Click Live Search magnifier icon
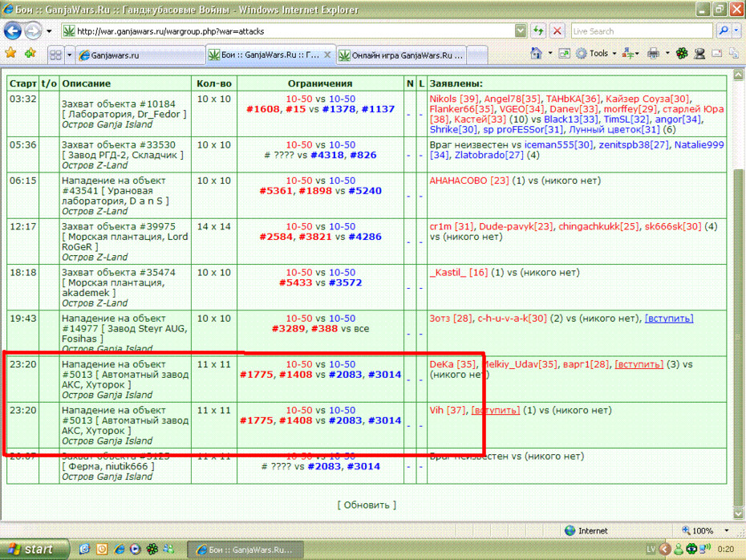Image resolution: width=746 pixels, height=560 pixels. [x=724, y=31]
